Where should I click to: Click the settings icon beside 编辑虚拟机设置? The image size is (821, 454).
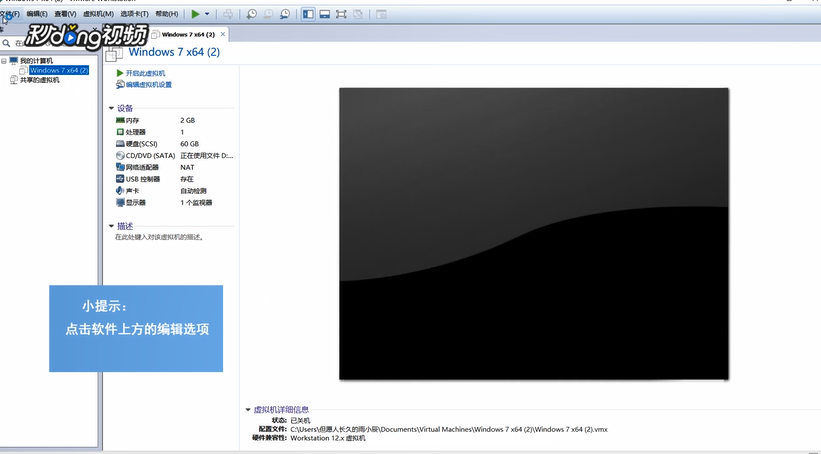pos(120,84)
